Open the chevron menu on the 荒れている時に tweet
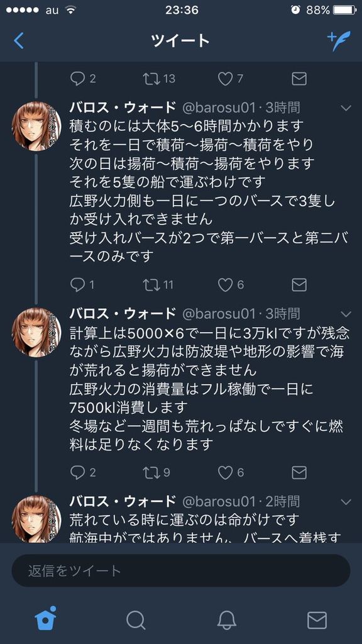This screenshot has width=362, height=644. (x=346, y=502)
